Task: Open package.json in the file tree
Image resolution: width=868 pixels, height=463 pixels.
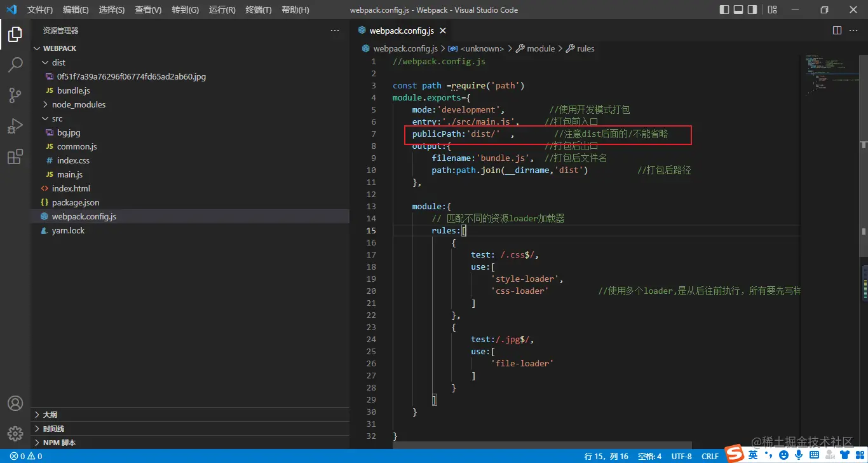Action: [75, 202]
